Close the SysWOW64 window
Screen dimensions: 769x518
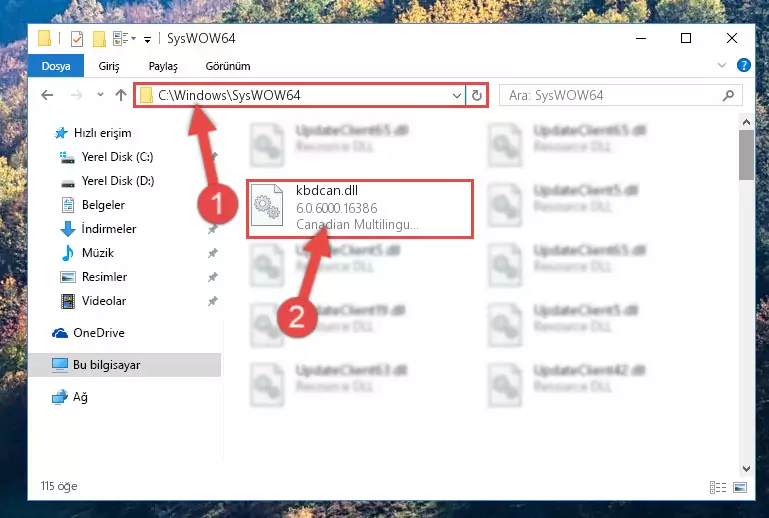732,38
